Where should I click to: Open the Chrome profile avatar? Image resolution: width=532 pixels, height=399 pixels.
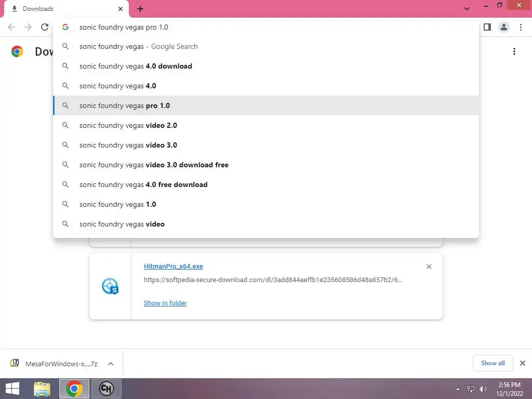tap(504, 27)
